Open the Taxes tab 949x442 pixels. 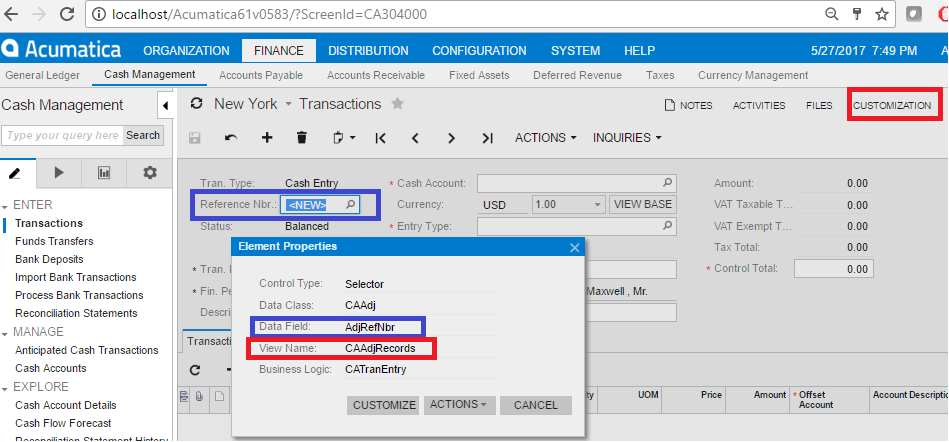pyautogui.click(x=660, y=75)
